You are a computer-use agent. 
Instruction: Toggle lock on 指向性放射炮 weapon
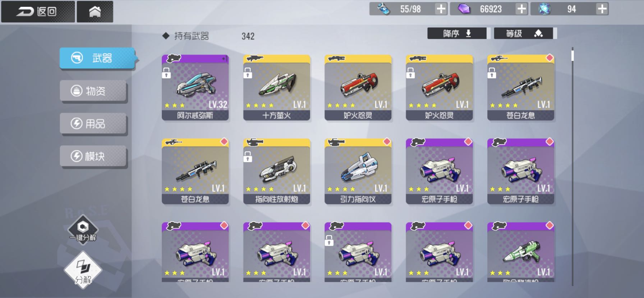[x=248, y=157]
